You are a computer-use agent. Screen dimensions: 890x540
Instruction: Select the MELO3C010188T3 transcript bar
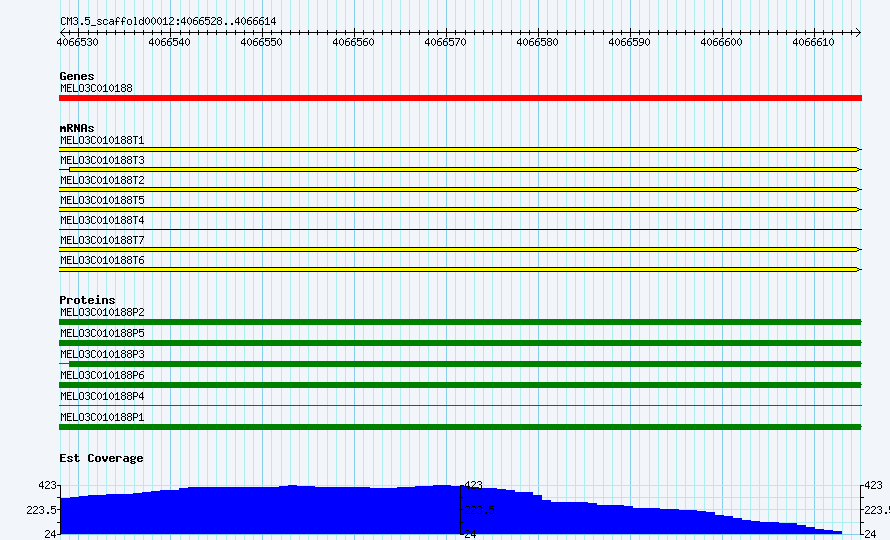click(460, 169)
